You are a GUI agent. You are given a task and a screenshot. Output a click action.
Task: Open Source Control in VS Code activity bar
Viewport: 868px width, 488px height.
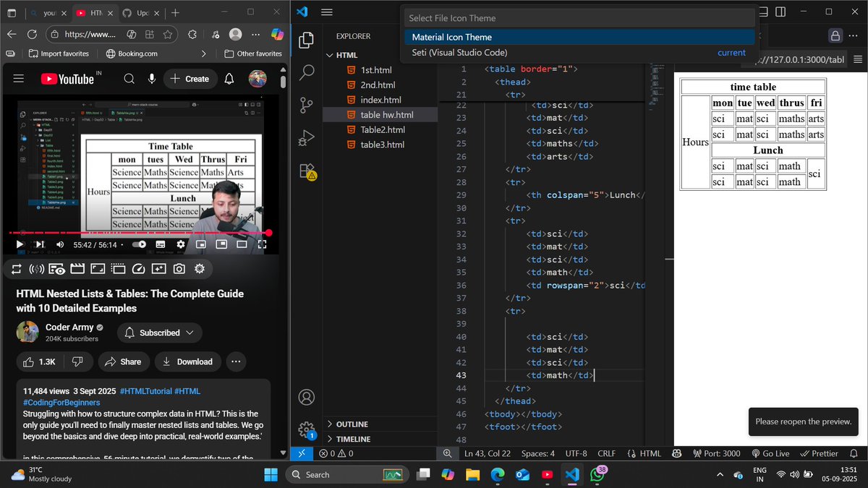click(x=307, y=105)
